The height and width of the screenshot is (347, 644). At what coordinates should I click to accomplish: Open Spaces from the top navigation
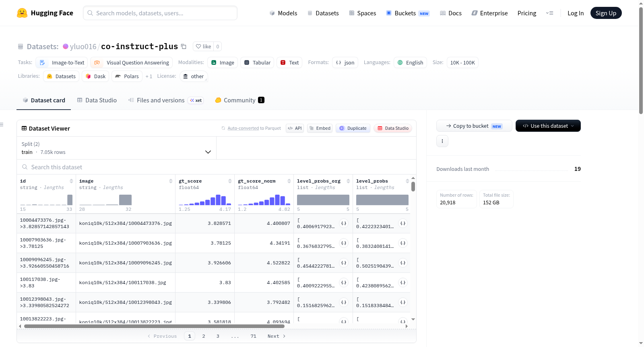coord(363,13)
